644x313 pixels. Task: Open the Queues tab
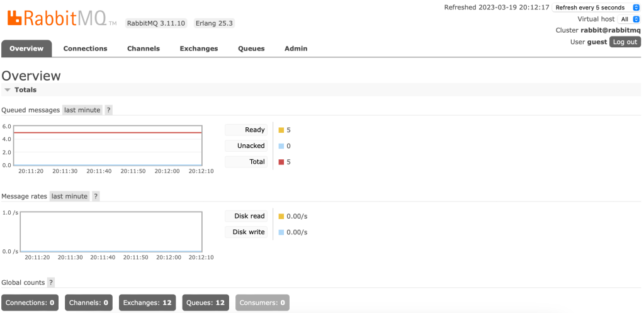251,48
